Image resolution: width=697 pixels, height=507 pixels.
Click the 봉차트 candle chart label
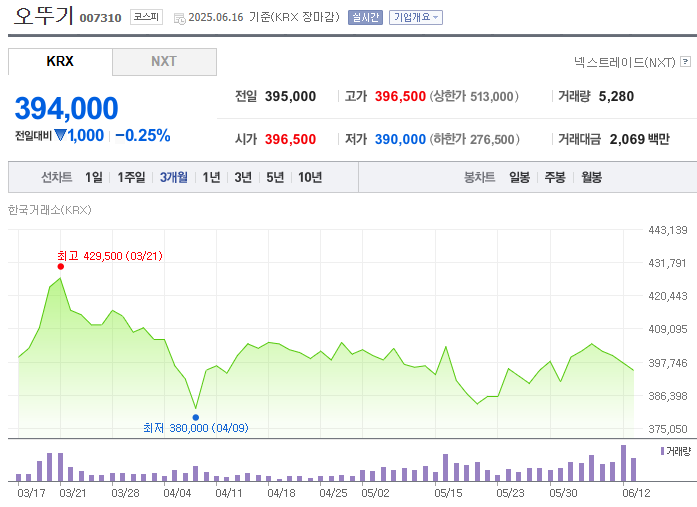click(479, 177)
